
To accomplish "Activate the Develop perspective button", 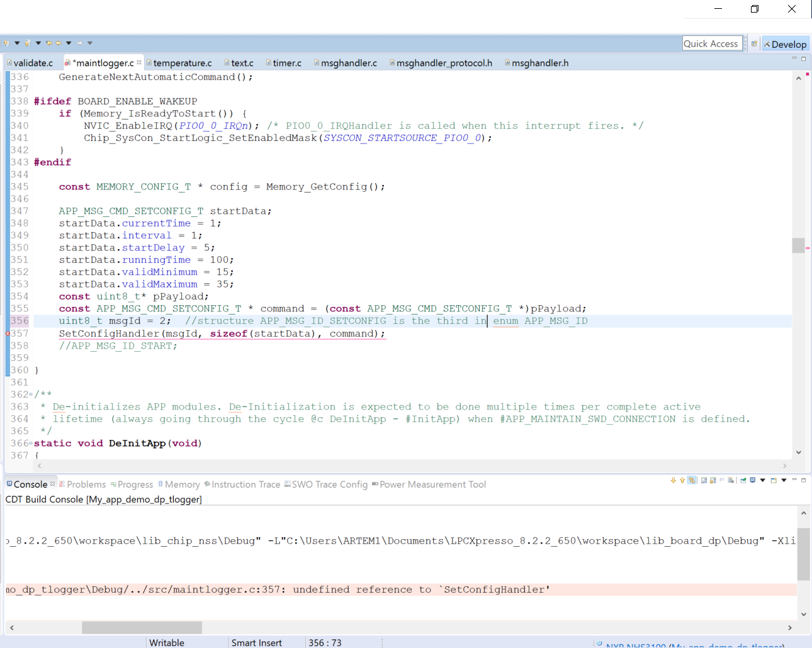I will (x=785, y=44).
